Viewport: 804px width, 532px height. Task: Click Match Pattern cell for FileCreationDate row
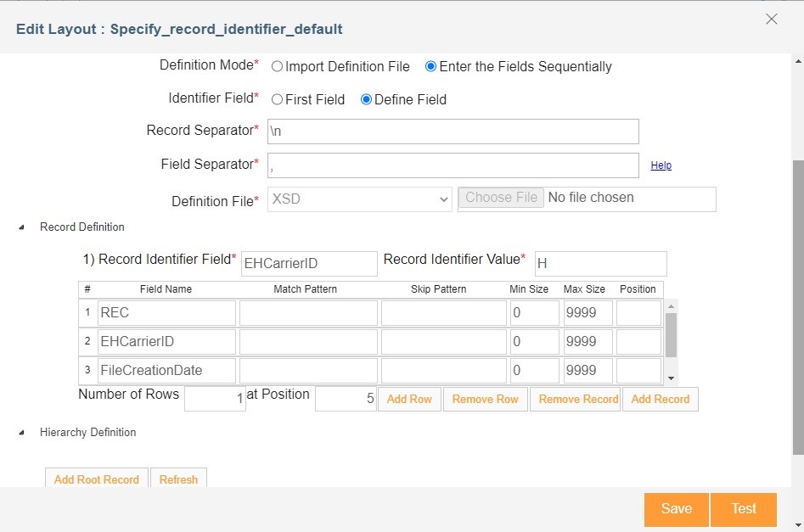pyautogui.click(x=308, y=370)
